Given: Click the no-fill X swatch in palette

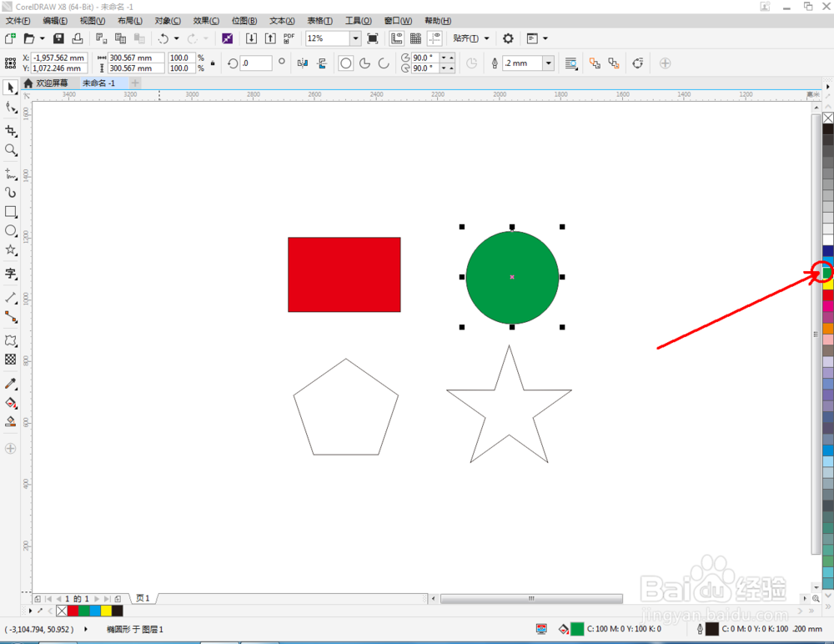Looking at the screenshot, I should [828, 118].
